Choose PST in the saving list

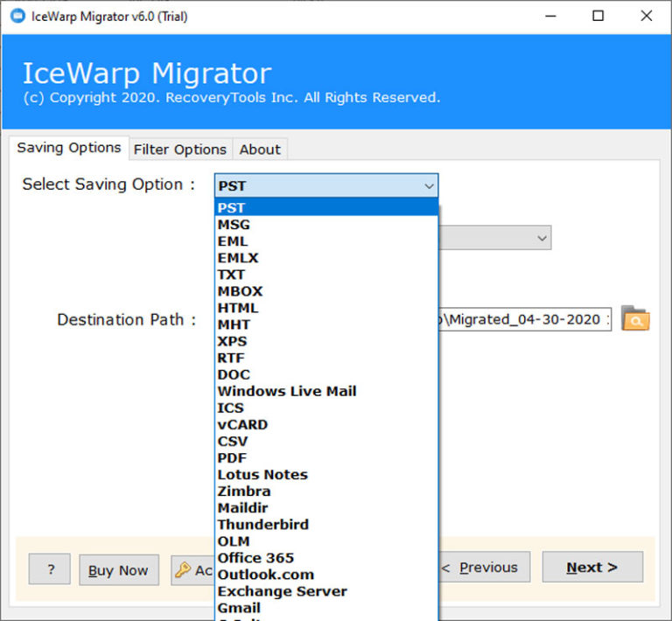click(x=326, y=207)
